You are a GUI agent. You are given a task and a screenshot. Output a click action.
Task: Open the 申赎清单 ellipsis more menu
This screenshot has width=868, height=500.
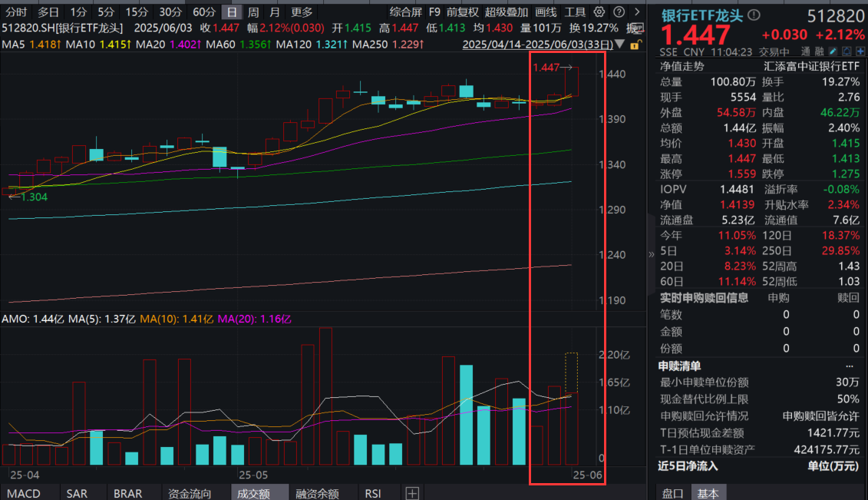849,366
